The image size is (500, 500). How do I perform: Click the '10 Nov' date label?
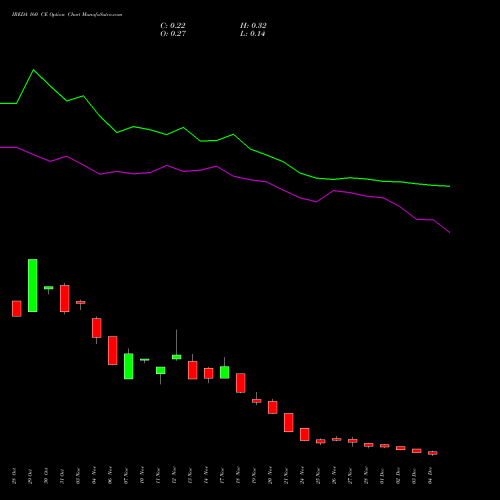(x=142, y=476)
